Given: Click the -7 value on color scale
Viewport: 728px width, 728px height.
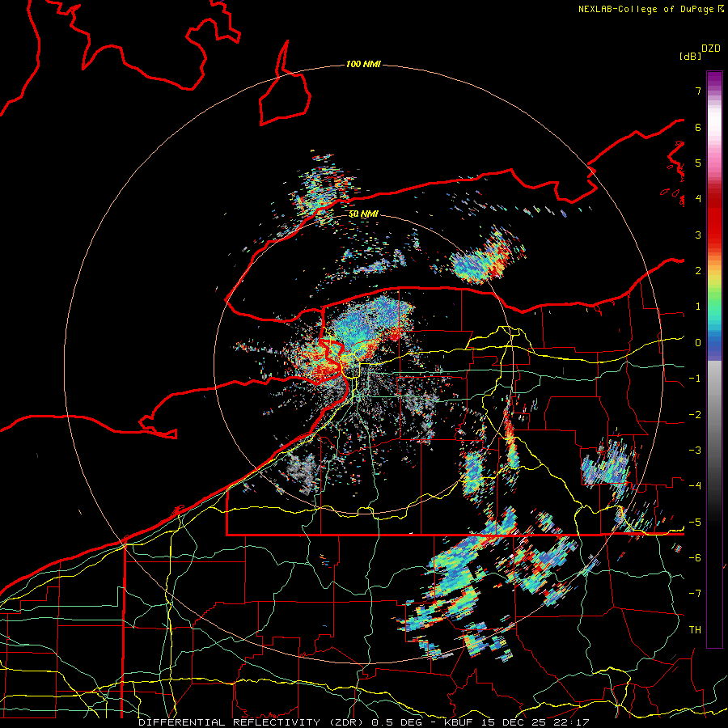Looking at the screenshot, I should point(695,594).
